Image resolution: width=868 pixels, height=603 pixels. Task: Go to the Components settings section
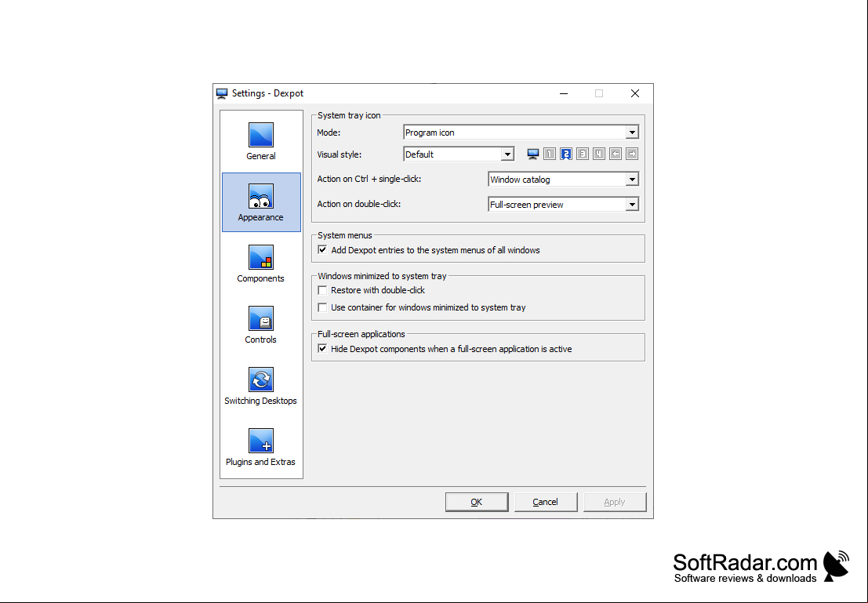coord(261,263)
